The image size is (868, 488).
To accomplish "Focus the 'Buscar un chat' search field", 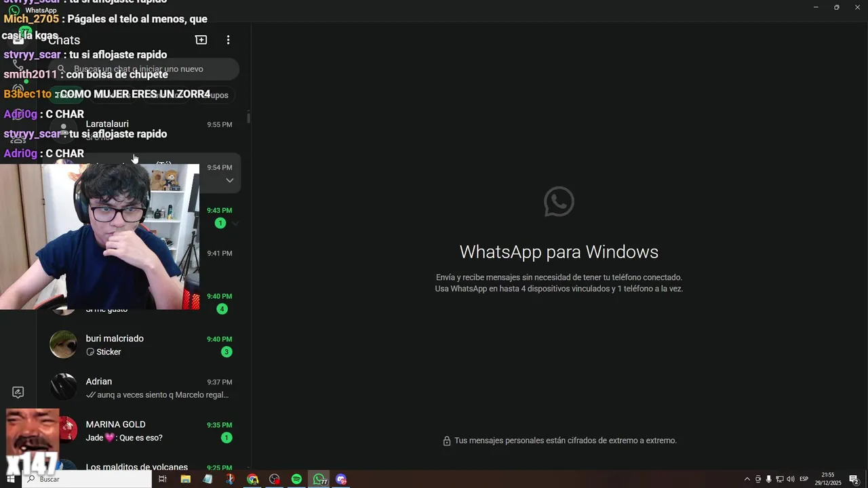I will click(144, 69).
